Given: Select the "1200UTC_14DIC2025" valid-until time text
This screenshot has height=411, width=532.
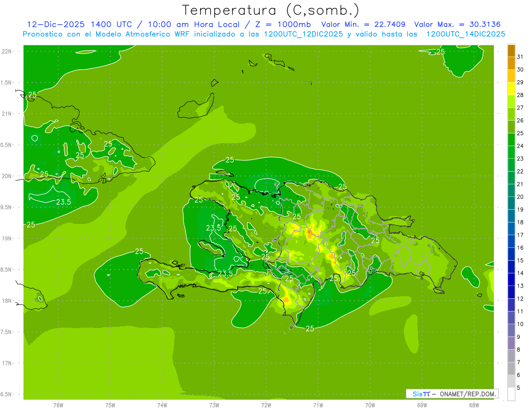Looking at the screenshot, I should click(465, 34).
